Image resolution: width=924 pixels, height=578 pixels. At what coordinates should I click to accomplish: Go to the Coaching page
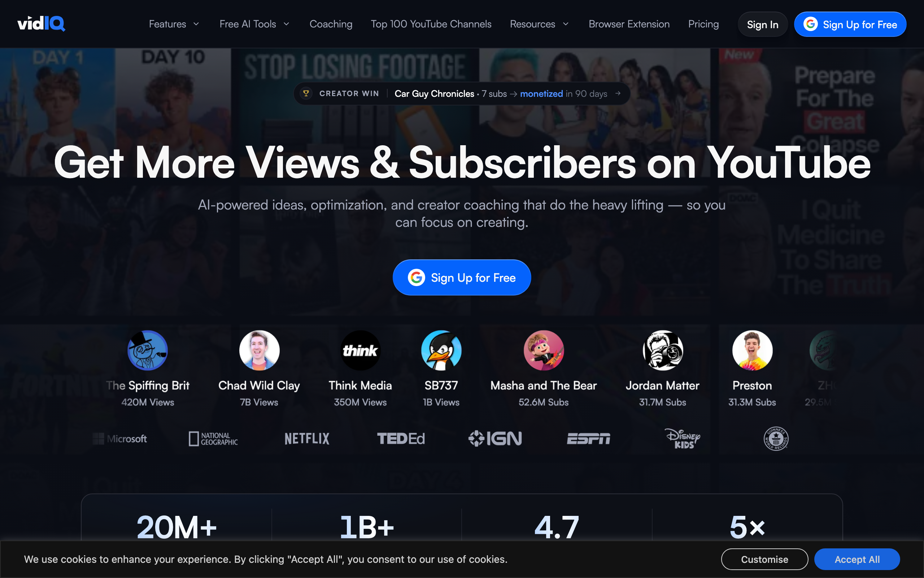pyautogui.click(x=331, y=24)
